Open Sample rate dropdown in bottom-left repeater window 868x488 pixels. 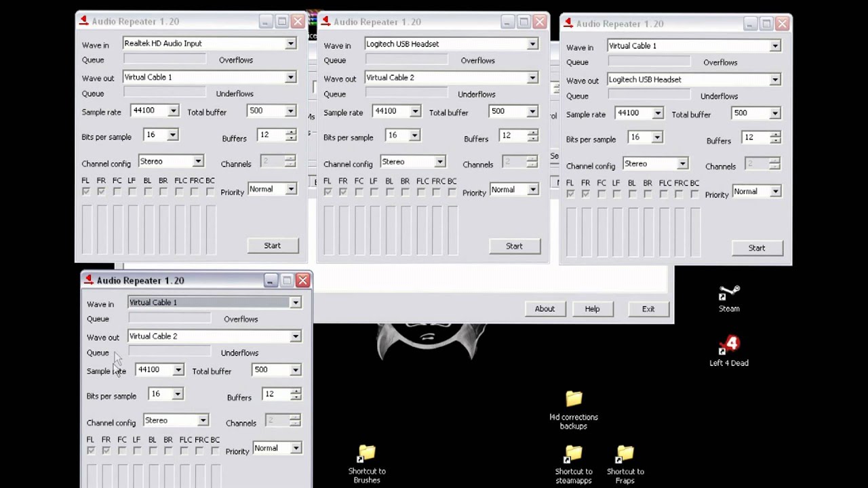coord(178,370)
